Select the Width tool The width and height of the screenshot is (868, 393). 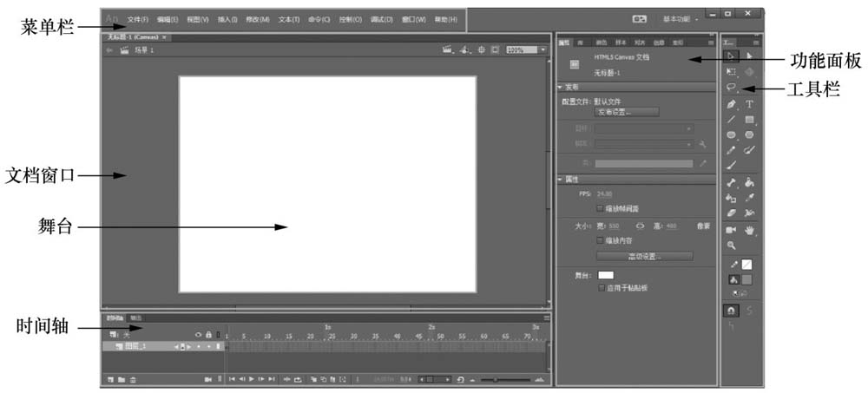(x=750, y=213)
